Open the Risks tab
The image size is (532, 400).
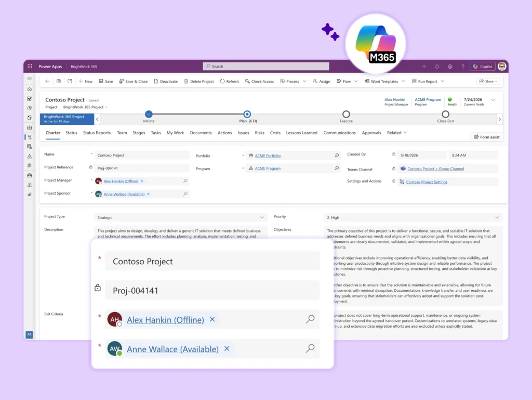point(260,133)
